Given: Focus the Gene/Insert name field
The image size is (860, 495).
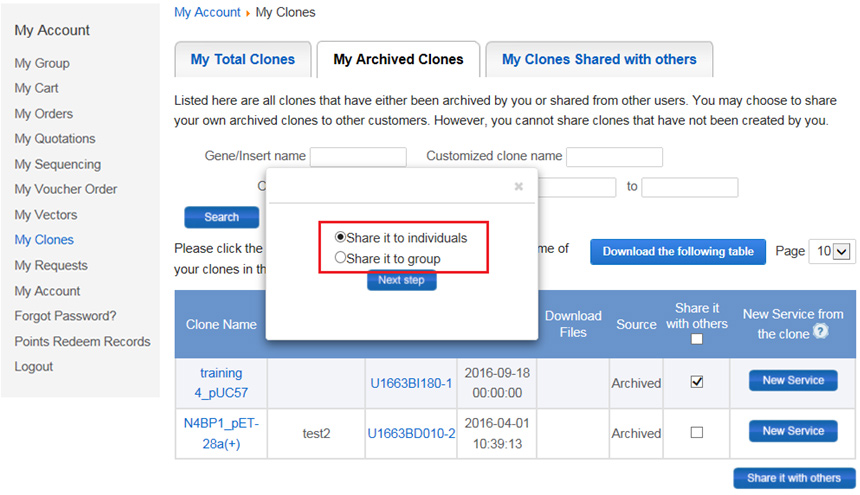Looking at the screenshot, I should (358, 157).
